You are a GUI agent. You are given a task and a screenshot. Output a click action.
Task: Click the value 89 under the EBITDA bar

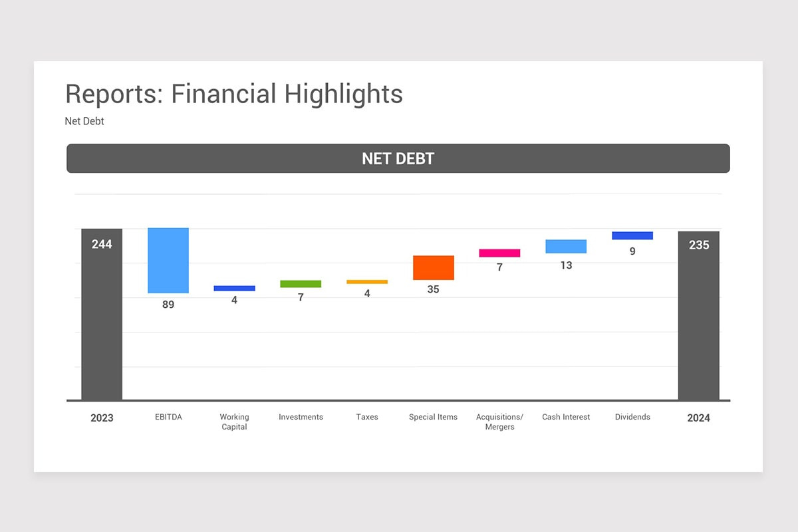[x=168, y=305]
